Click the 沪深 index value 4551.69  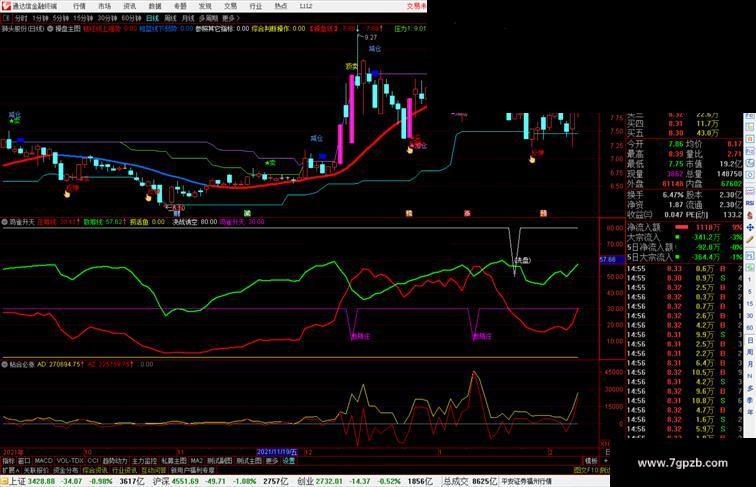[185, 481]
